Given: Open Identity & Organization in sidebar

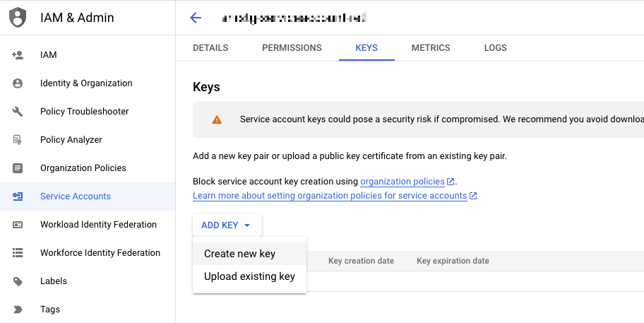Looking at the screenshot, I should click(88, 83).
